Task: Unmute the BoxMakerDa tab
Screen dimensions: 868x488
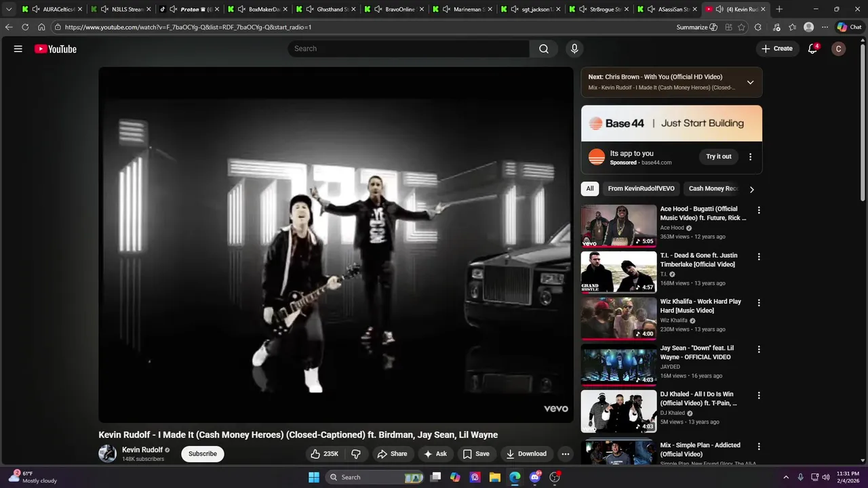Action: point(241,9)
